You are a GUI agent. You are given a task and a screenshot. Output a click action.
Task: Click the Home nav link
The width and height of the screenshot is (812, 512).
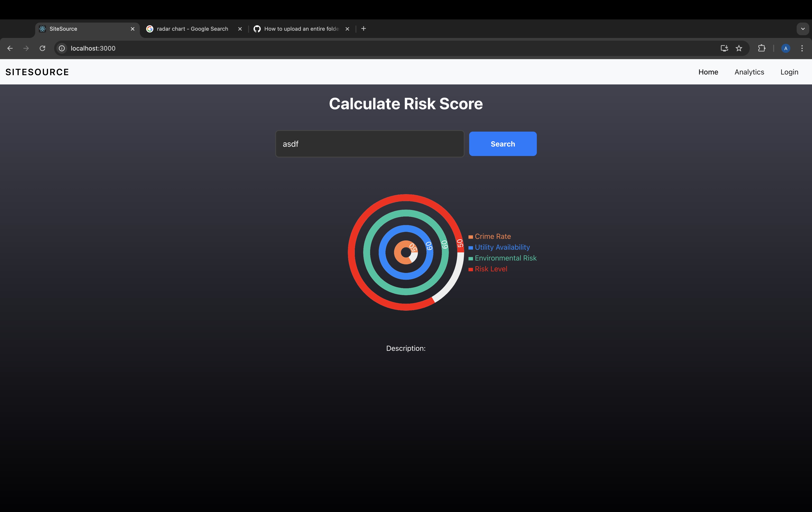tap(708, 72)
